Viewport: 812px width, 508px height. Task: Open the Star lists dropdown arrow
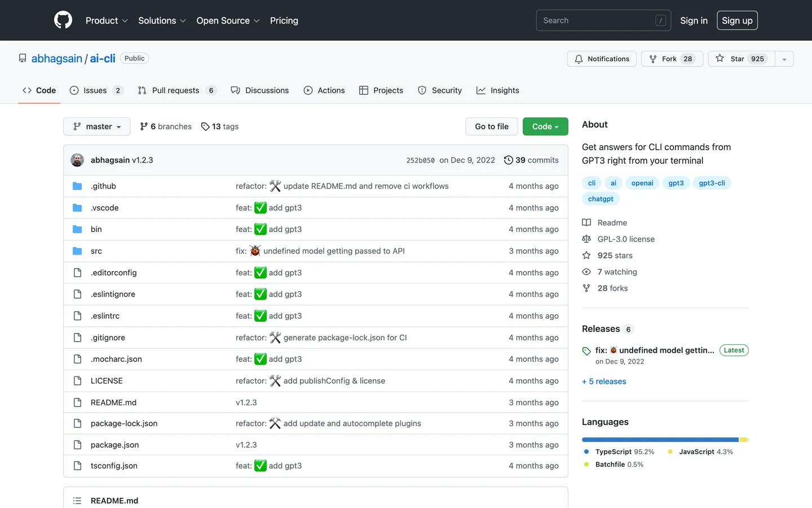(784, 59)
